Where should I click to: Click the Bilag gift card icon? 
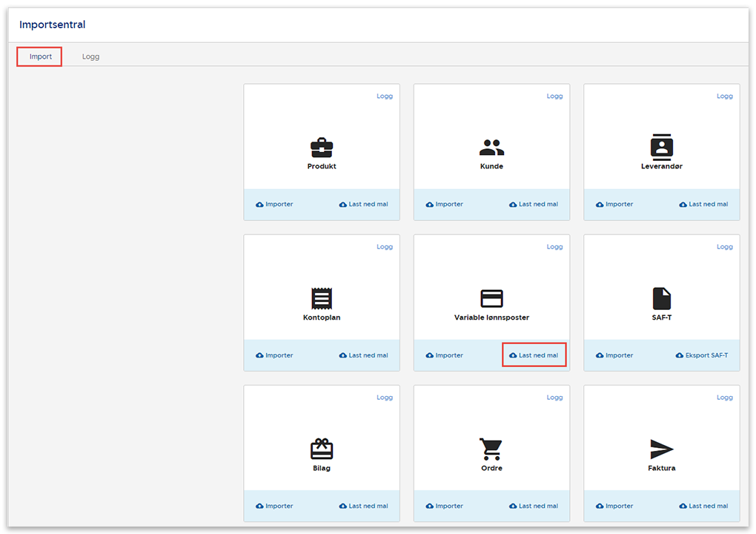tap(322, 449)
